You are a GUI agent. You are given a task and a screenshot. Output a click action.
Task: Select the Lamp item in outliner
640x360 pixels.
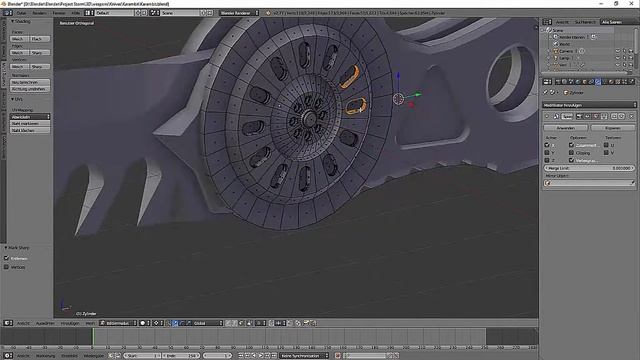click(564, 58)
